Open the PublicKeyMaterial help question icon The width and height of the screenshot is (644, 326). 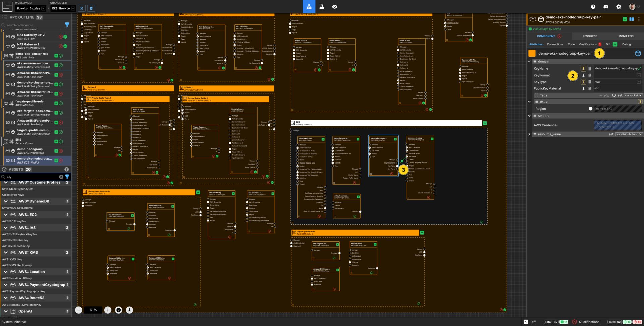coord(590,88)
